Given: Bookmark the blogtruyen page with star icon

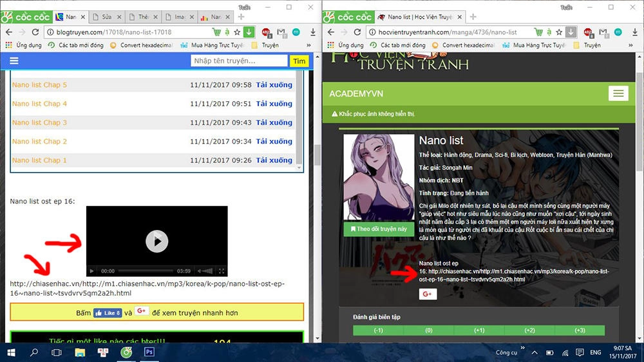Looking at the screenshot, I should pyautogui.click(x=237, y=32).
